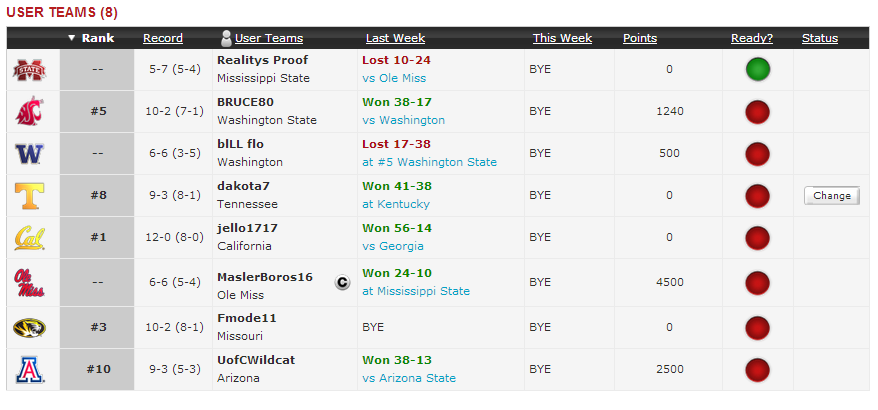Open the California Cal logo
The image size is (878, 410).
point(30,237)
